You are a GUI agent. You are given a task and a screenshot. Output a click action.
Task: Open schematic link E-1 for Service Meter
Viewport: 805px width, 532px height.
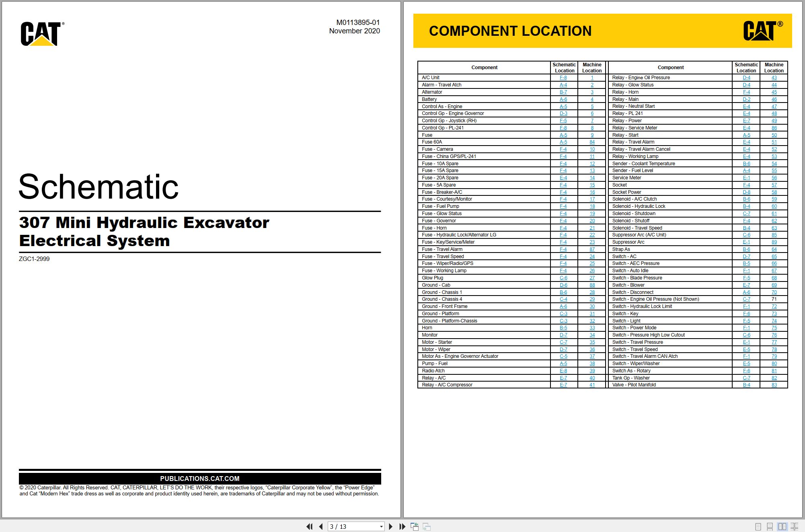pyautogui.click(x=746, y=178)
